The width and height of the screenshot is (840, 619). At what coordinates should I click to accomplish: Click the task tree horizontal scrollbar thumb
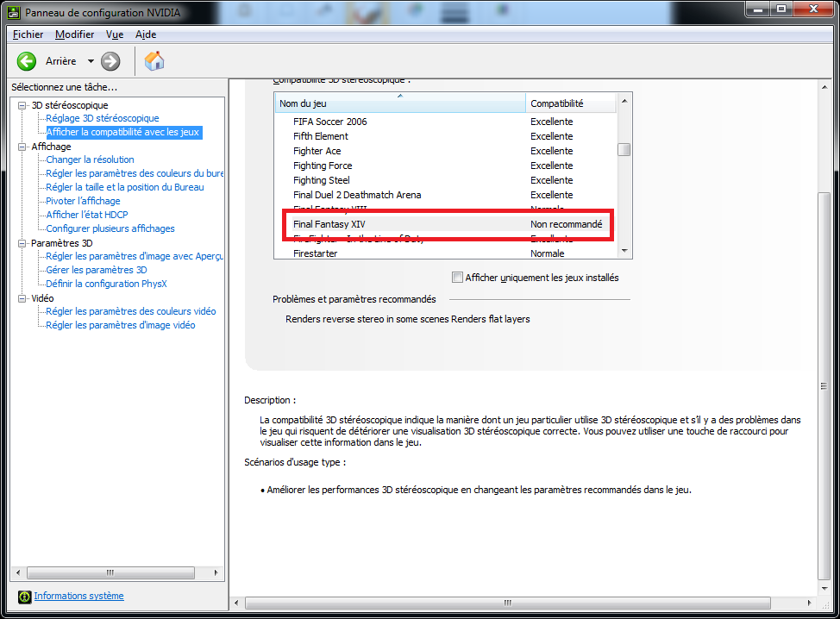click(x=110, y=573)
